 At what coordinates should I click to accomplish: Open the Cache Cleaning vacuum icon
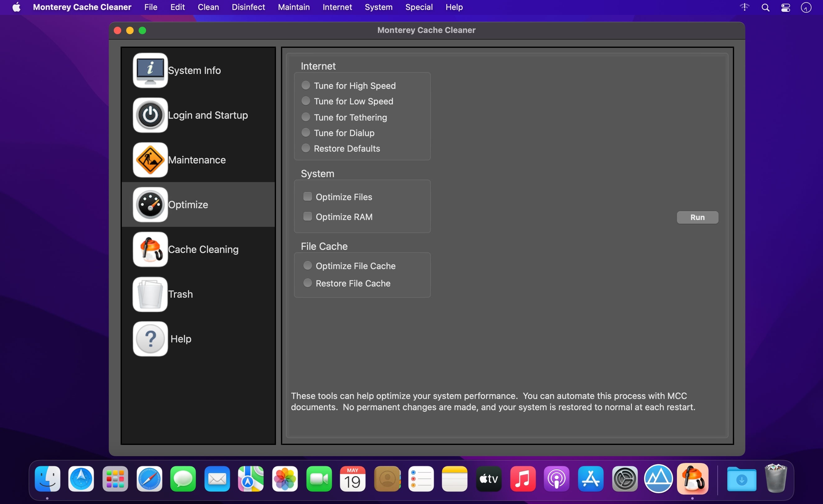point(150,250)
